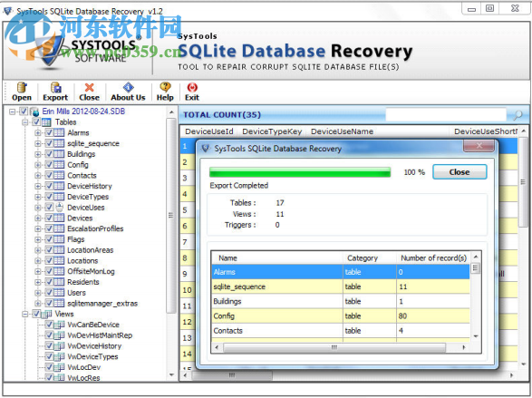Click the Export toolbar icon
The width and height of the screenshot is (532, 398).
point(55,88)
